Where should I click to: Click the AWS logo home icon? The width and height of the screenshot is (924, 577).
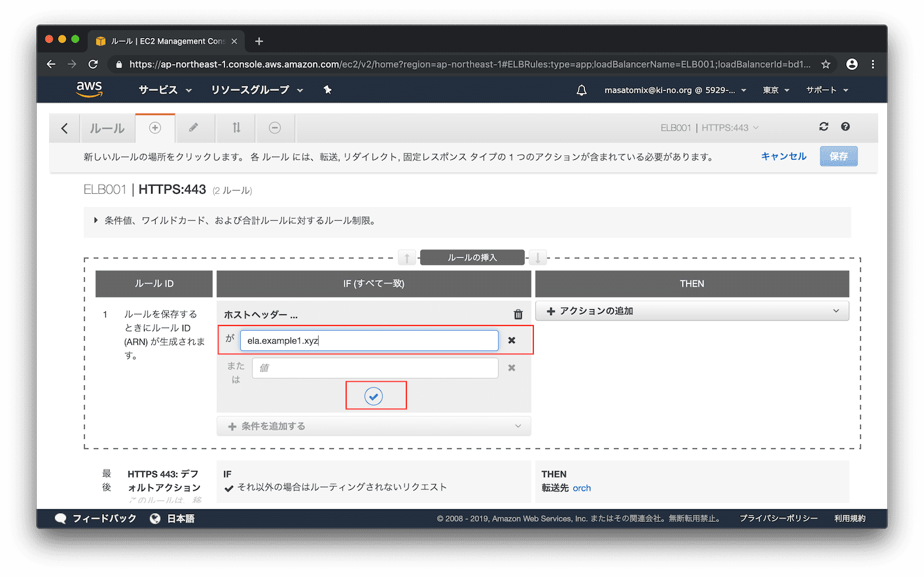click(89, 89)
